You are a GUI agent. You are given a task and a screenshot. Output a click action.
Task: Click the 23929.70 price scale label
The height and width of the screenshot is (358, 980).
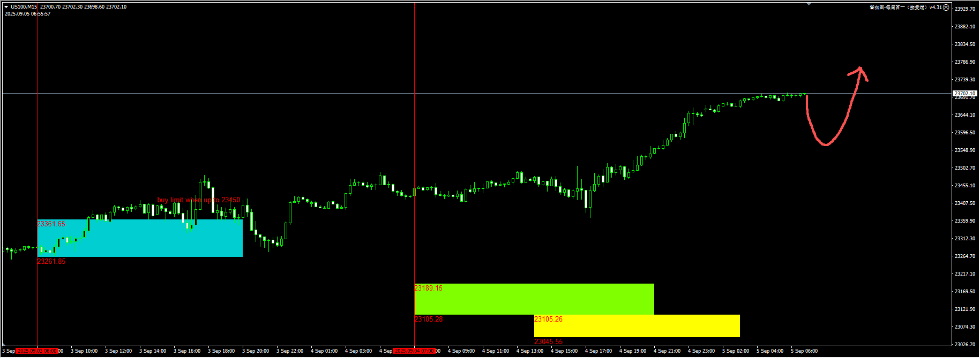964,9
